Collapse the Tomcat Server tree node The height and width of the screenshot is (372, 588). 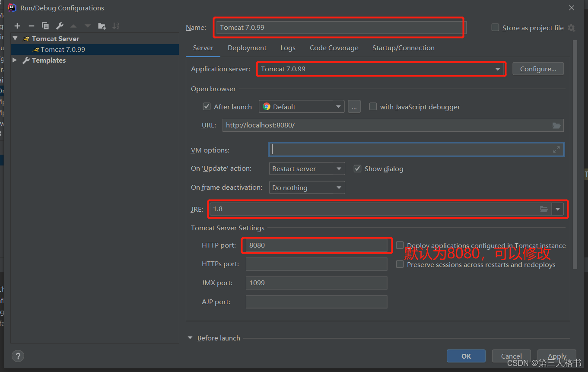(15, 38)
